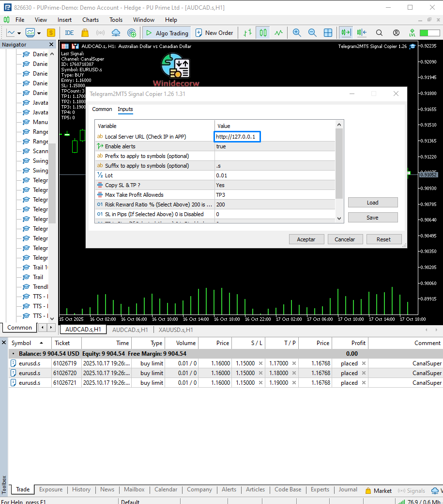The height and width of the screenshot is (504, 443).
Task: Open the Journal tab in Toolbox
Action: point(348,489)
